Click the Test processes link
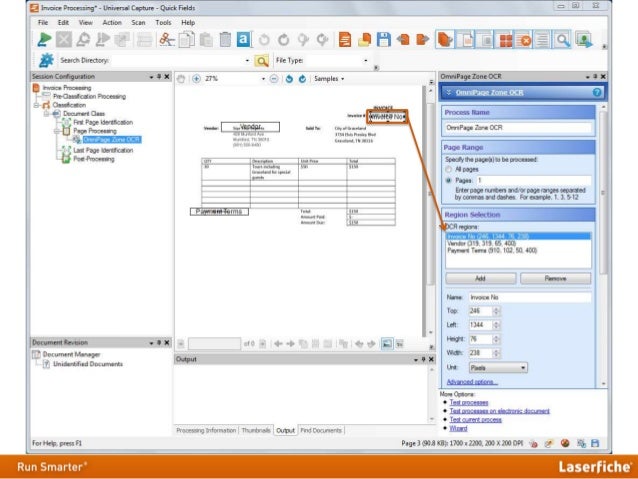The height and width of the screenshot is (479, 638). point(469,402)
